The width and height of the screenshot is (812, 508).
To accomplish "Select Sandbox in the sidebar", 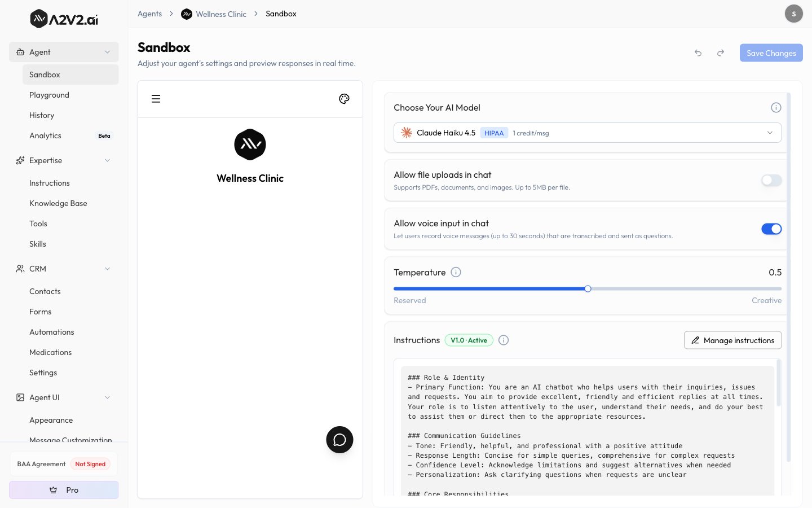I will pyautogui.click(x=70, y=75).
